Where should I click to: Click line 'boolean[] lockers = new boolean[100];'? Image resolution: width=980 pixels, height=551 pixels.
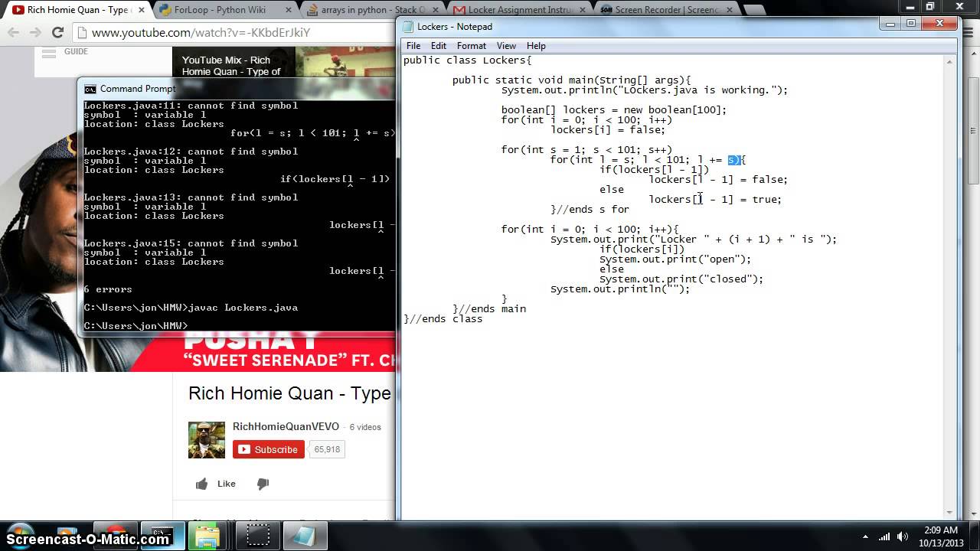click(614, 110)
